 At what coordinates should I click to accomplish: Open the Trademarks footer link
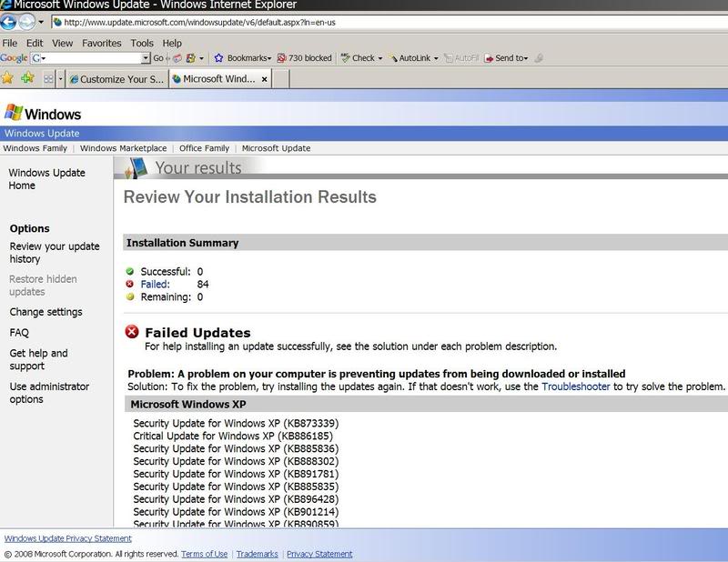[x=258, y=554]
